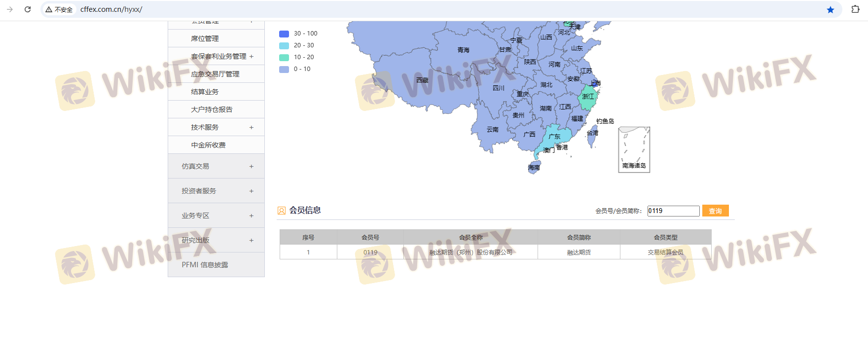Open the 大户持仓报告 menu item
This screenshot has width=868, height=360.
click(212, 109)
